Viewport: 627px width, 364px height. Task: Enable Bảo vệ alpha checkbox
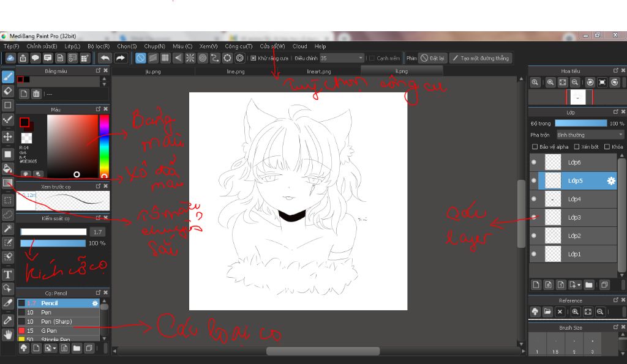(x=535, y=147)
